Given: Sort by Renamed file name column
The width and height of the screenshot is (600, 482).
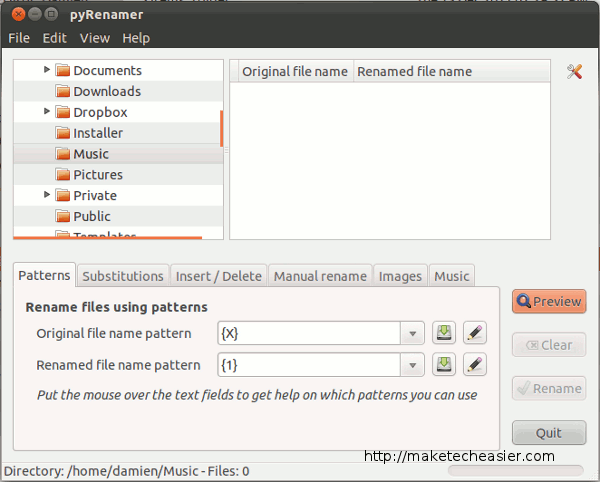Looking at the screenshot, I should (x=452, y=71).
